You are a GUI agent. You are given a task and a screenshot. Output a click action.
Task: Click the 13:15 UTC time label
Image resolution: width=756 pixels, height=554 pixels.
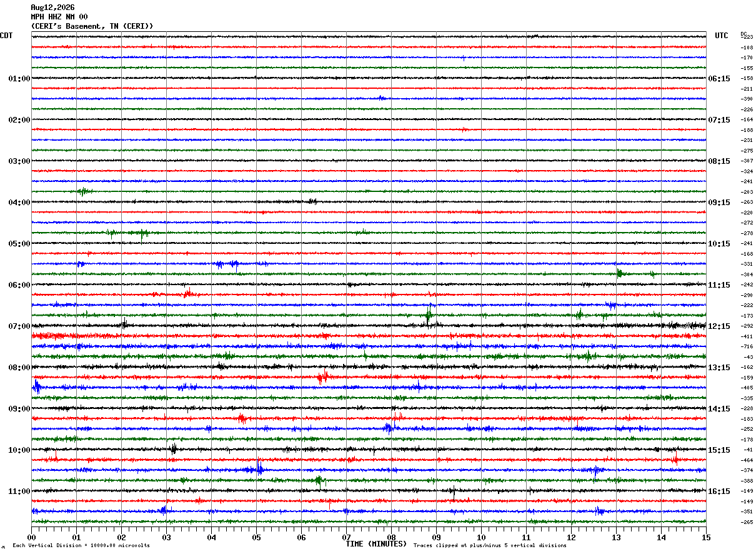pyautogui.click(x=719, y=368)
